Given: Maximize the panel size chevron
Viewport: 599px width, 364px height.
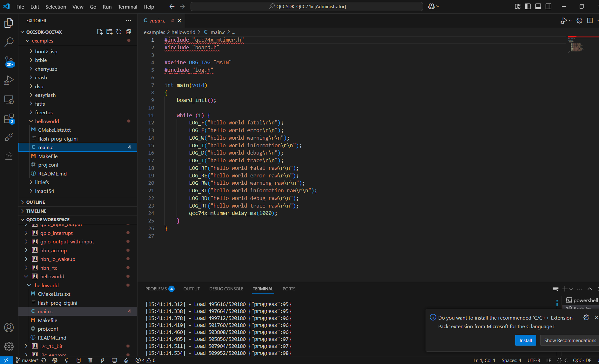Looking at the screenshot, I should click(590, 289).
